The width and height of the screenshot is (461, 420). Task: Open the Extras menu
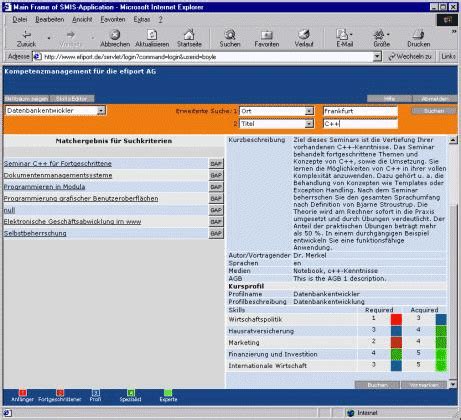coord(142,20)
